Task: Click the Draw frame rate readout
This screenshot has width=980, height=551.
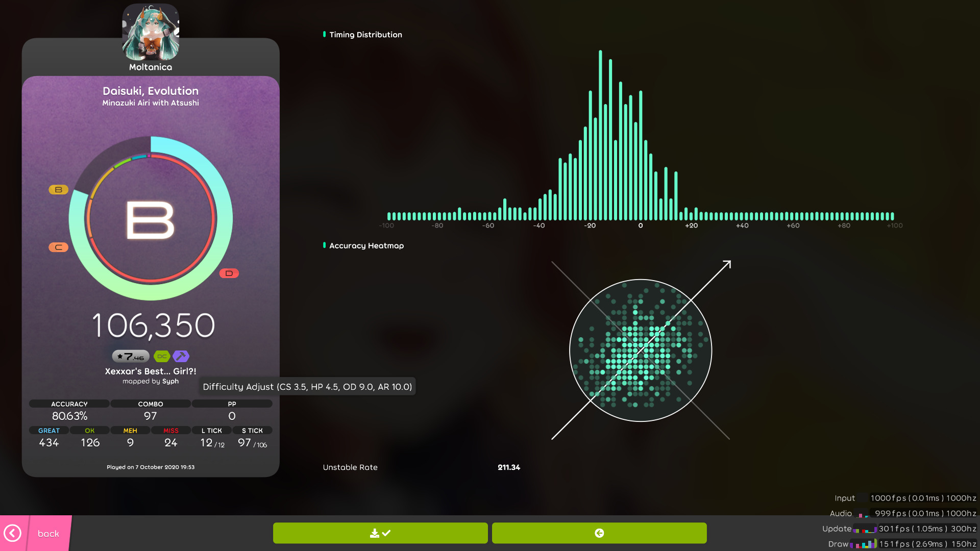Action: click(927, 544)
